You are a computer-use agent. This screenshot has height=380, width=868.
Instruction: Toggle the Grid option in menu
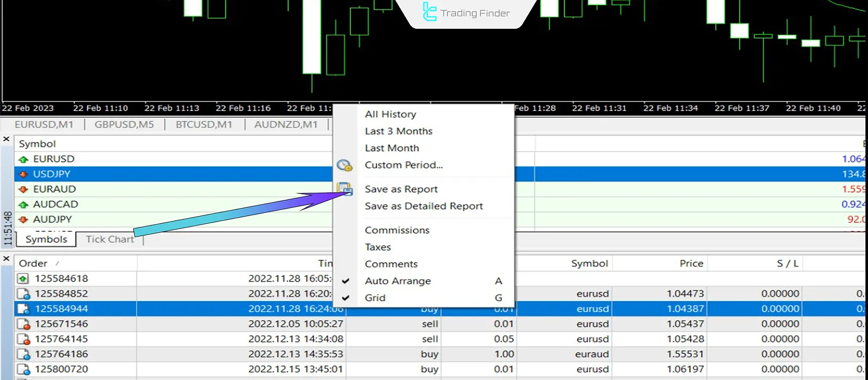pos(375,298)
